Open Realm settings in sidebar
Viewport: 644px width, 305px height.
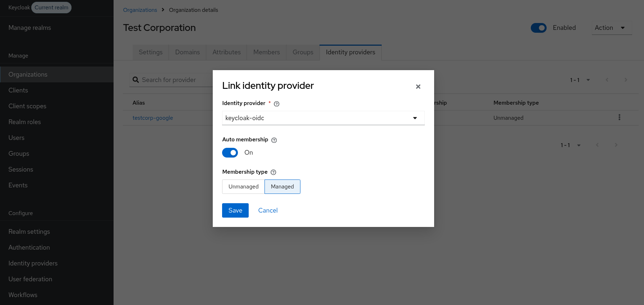pos(57,232)
